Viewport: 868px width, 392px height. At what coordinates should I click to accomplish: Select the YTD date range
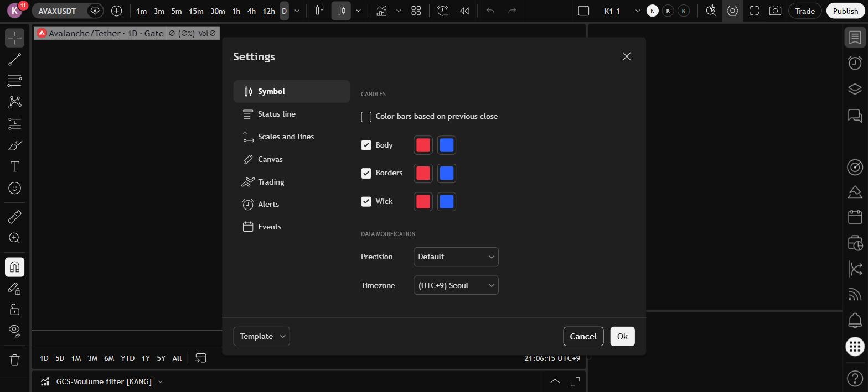coord(127,358)
